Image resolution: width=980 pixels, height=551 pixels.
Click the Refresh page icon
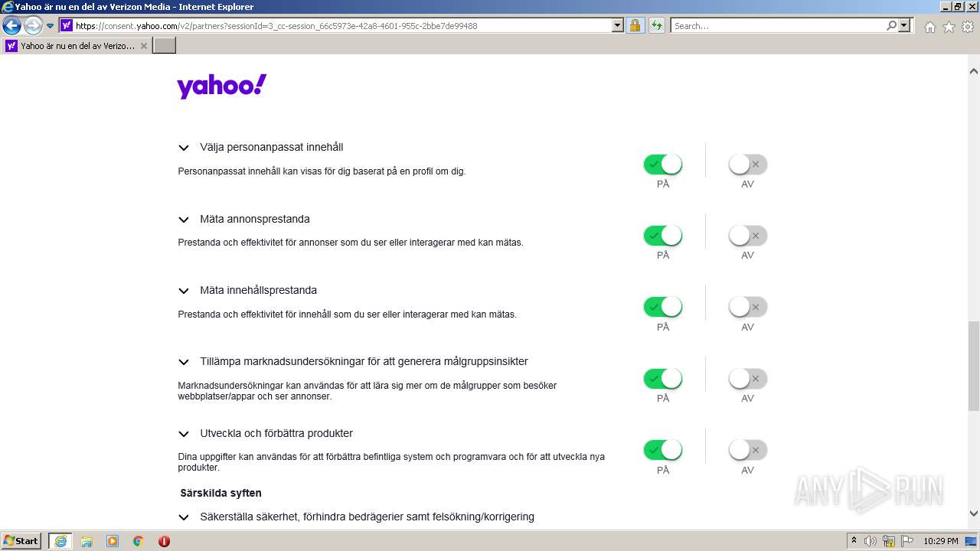pos(657,25)
